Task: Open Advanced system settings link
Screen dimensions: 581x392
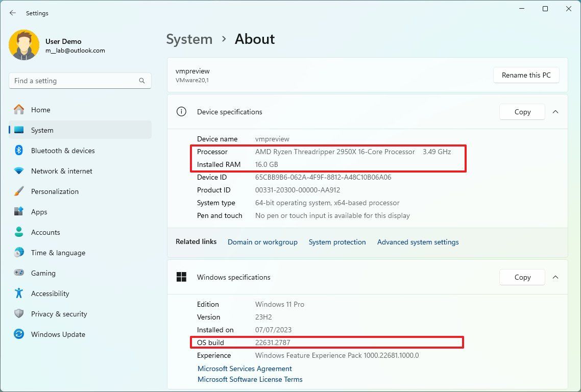Action: click(418, 242)
